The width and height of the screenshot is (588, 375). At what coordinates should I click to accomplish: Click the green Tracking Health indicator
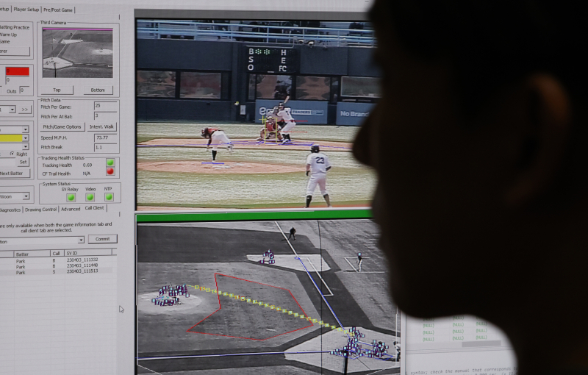(110, 162)
